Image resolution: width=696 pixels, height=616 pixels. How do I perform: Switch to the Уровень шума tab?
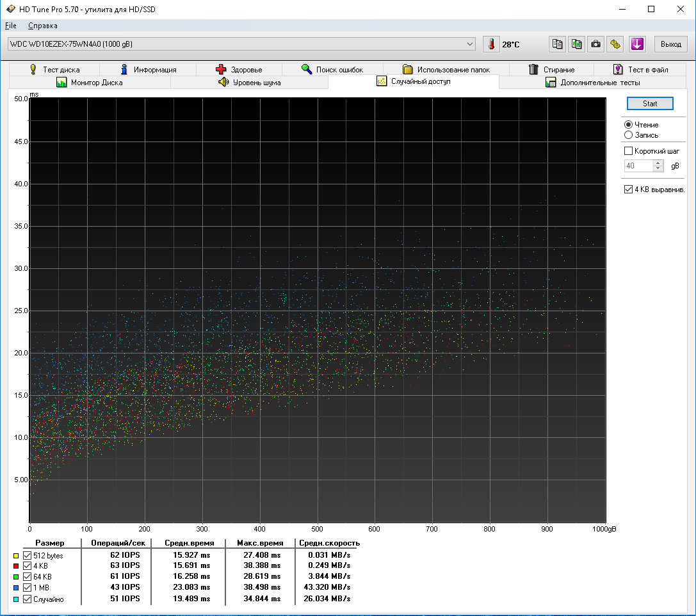point(250,83)
